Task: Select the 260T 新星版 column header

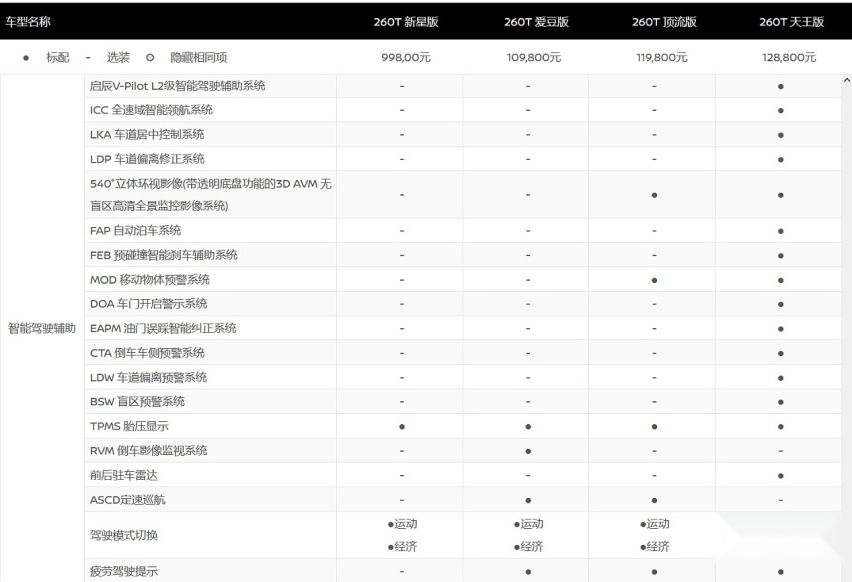Action: point(406,22)
